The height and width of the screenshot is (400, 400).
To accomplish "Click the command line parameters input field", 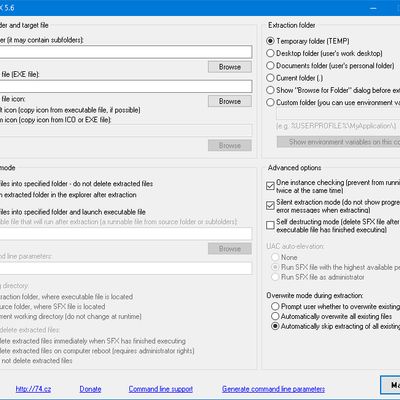I will (126, 268).
